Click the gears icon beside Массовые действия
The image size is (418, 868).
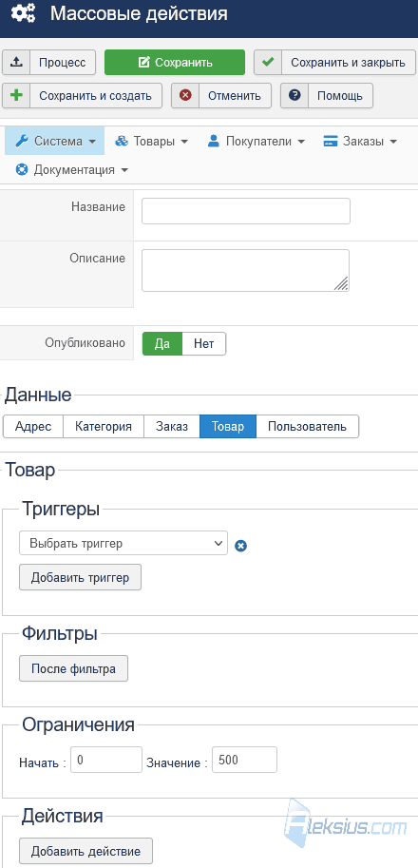pos(23,13)
